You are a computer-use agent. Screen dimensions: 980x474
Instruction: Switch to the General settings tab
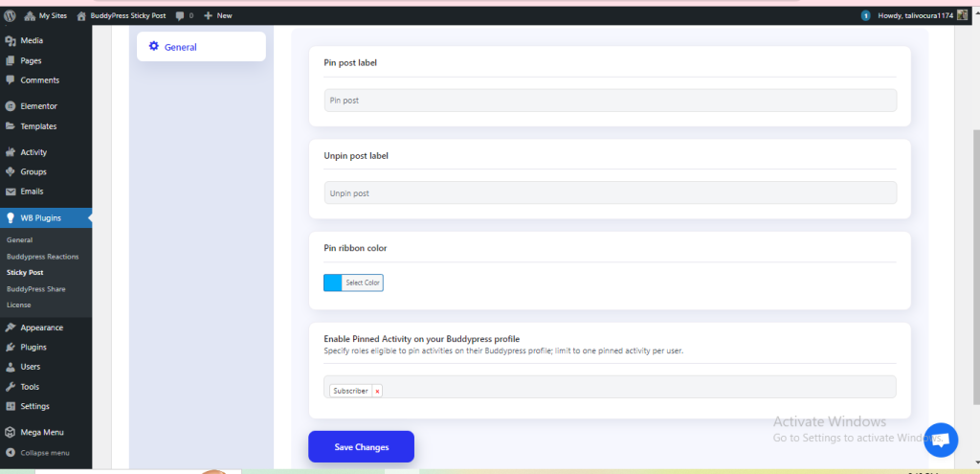201,47
